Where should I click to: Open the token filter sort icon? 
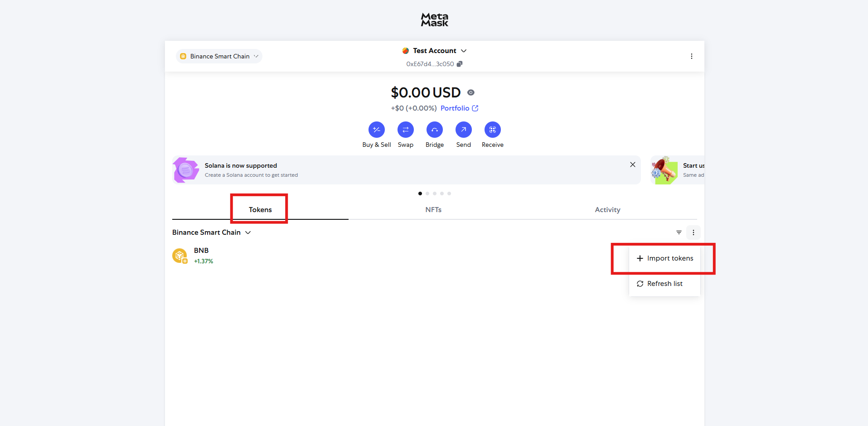click(679, 232)
